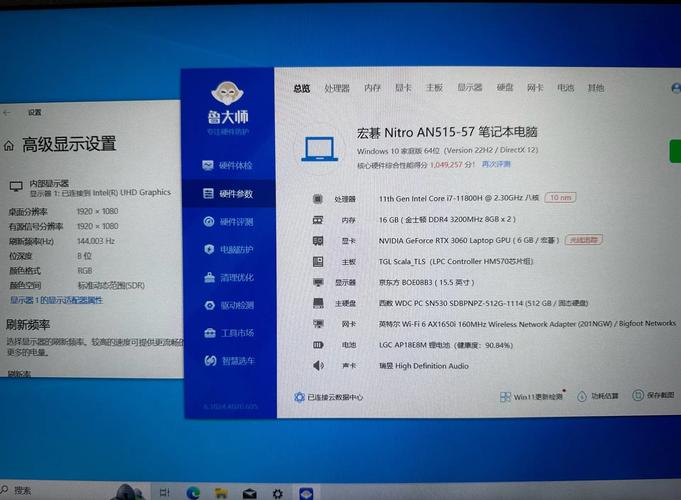Switch to the 其他 tab

point(595,88)
